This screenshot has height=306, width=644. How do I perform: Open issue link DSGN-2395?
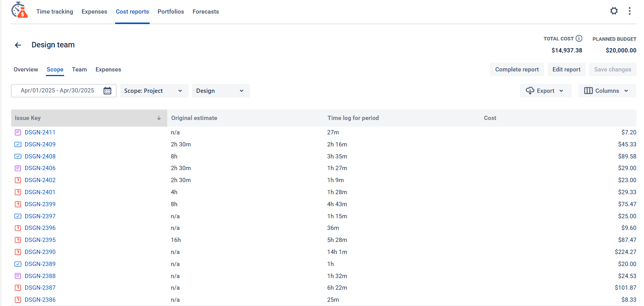40,240
